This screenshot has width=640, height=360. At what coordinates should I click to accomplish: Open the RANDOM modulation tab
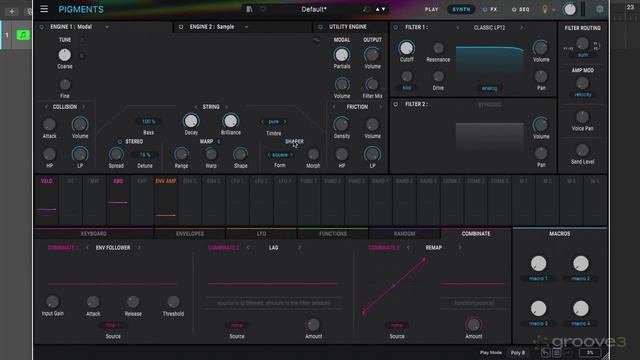click(x=404, y=233)
